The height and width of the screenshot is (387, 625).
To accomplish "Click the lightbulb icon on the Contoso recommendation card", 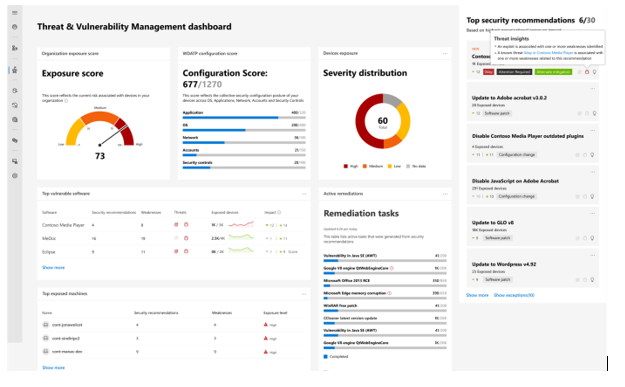I will click(594, 72).
